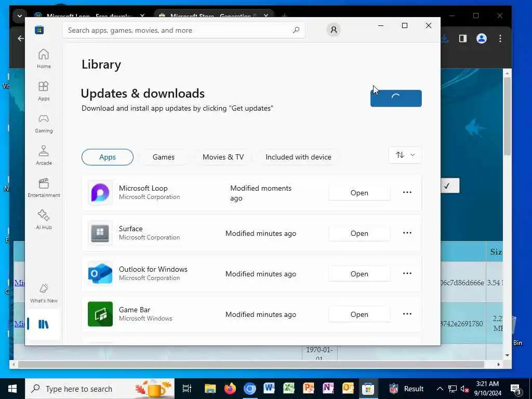The height and width of the screenshot is (399, 532).
Task: Open AI Hub in the sidebar
Action: (44, 220)
